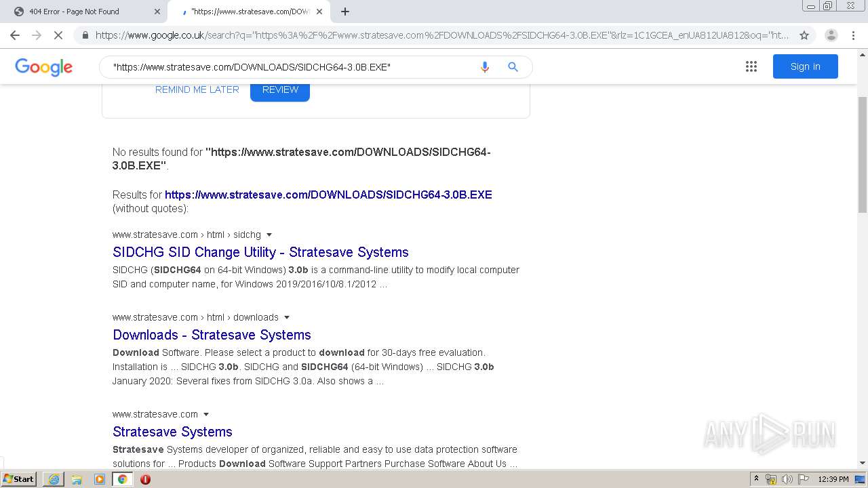Click the browser address bar URL
This screenshot has height=488, width=868.
pyautogui.click(x=441, y=35)
